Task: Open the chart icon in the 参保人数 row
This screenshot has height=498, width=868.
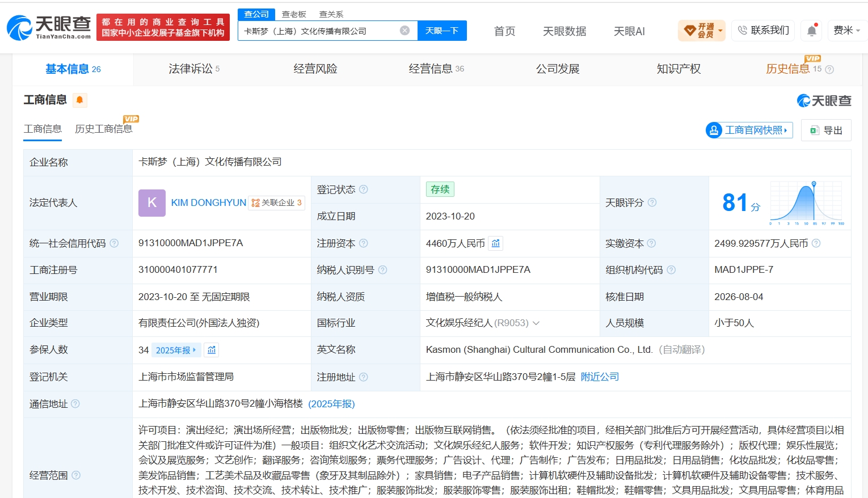Action: pos(212,350)
